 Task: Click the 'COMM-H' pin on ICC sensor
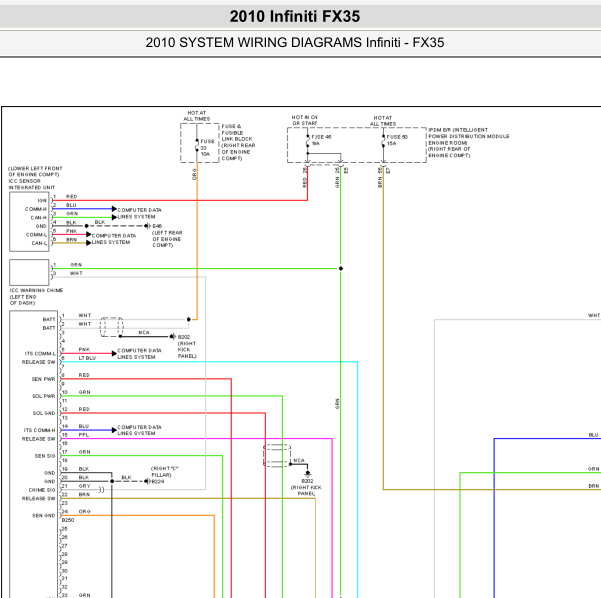tap(36, 209)
